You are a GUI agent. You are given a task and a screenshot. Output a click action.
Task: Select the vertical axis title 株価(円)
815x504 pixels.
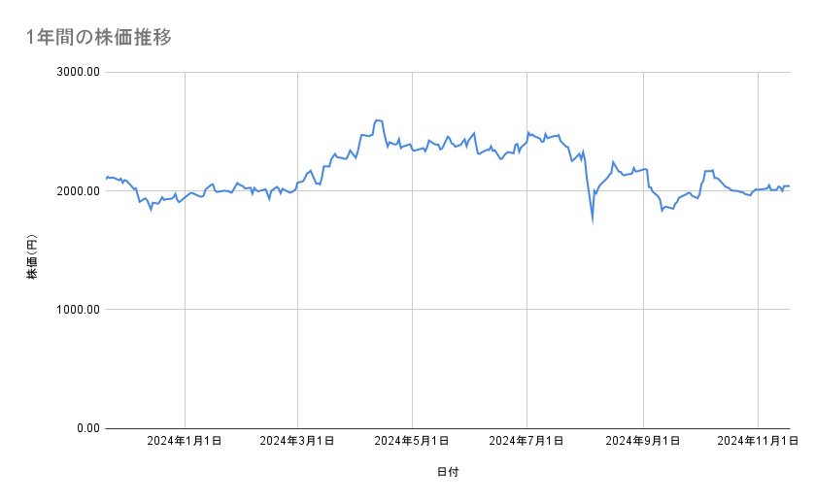click(x=32, y=256)
